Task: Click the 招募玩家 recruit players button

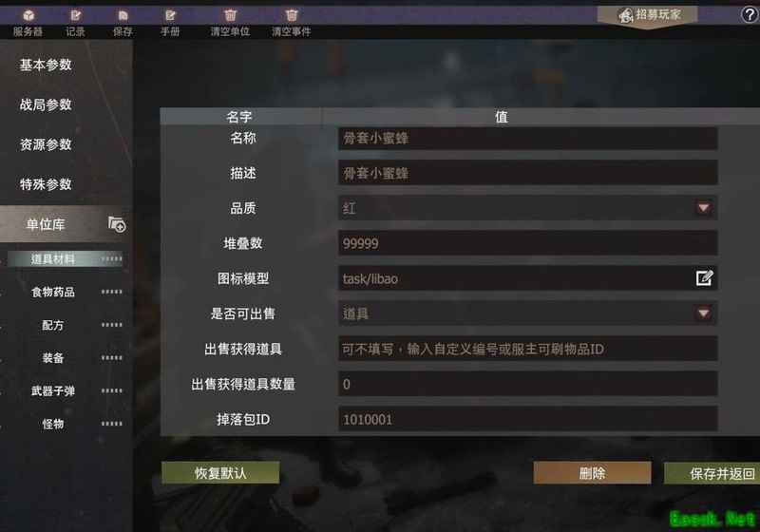Action: pos(648,15)
